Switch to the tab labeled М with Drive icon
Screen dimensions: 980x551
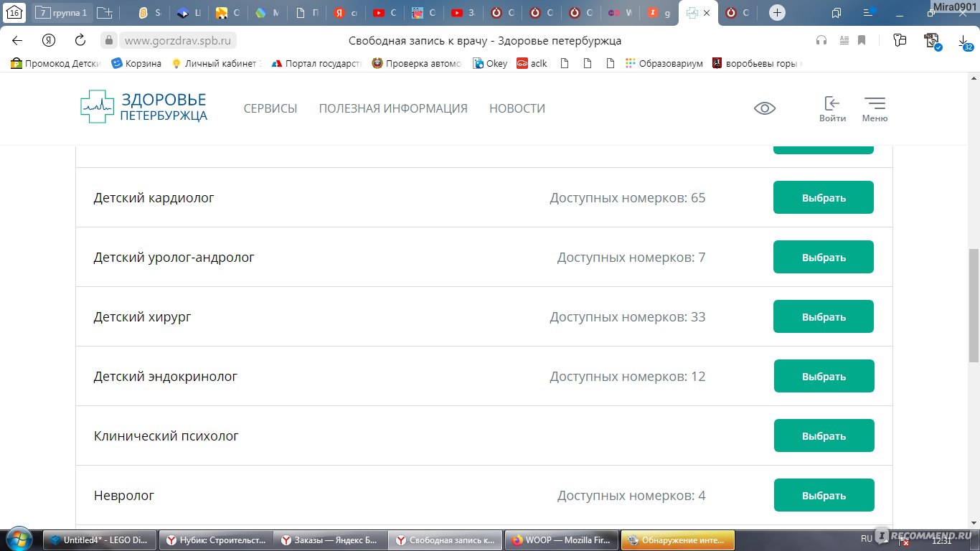click(267, 13)
